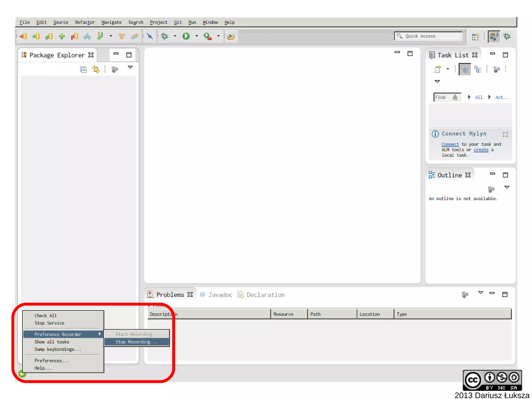The height and width of the screenshot is (399, 532).
Task: Toggle Focus on Workweek in Task List
Action: click(496, 69)
